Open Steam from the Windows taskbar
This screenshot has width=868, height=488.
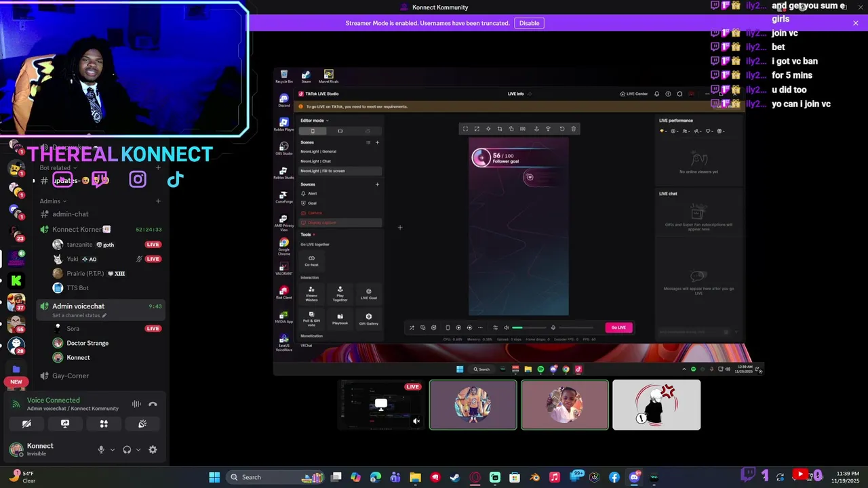point(455,477)
